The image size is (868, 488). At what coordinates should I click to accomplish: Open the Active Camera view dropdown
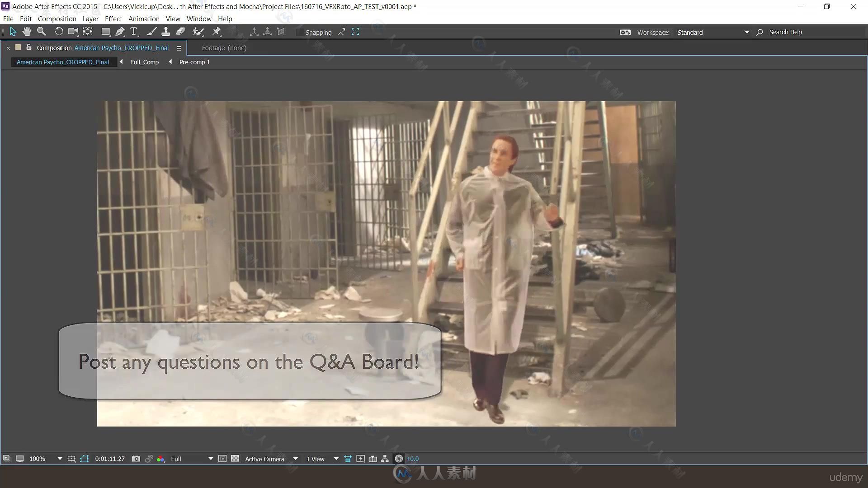(271, 459)
